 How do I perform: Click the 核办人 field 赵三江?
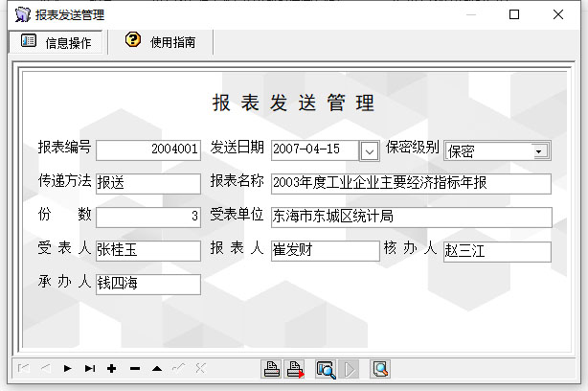click(x=497, y=252)
